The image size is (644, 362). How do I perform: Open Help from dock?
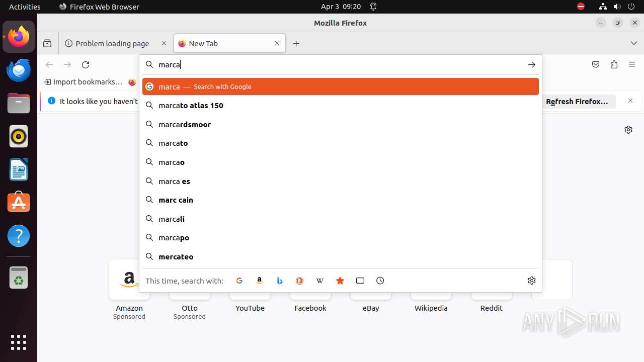coord(19,236)
